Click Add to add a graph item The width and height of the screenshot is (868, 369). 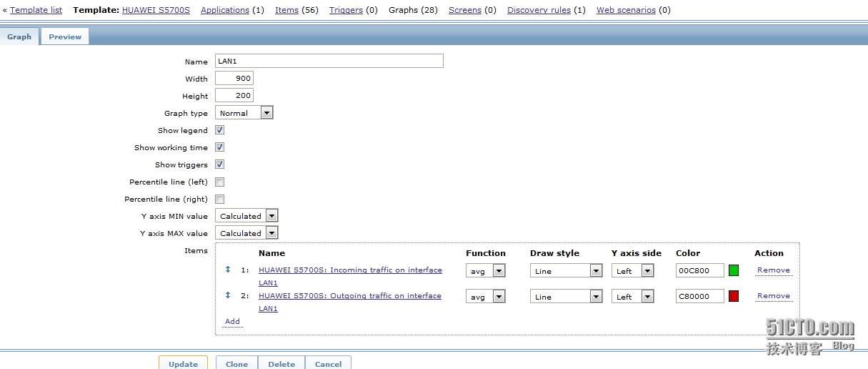pos(232,321)
